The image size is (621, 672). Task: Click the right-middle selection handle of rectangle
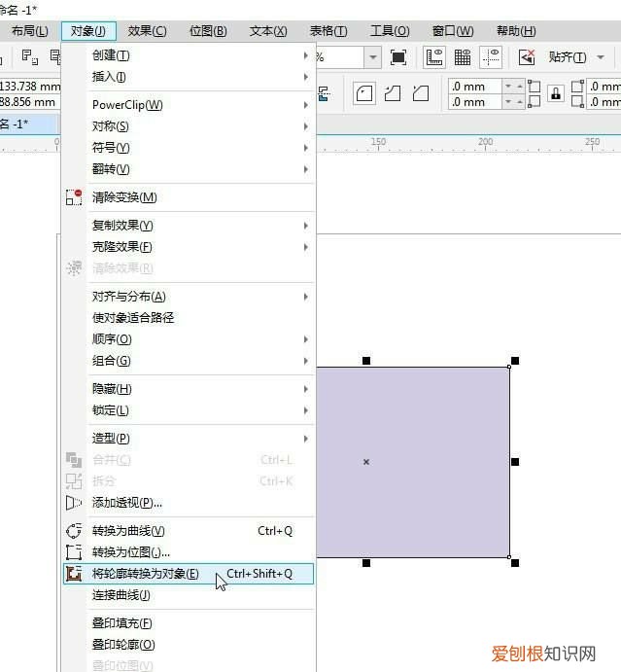pyautogui.click(x=515, y=462)
